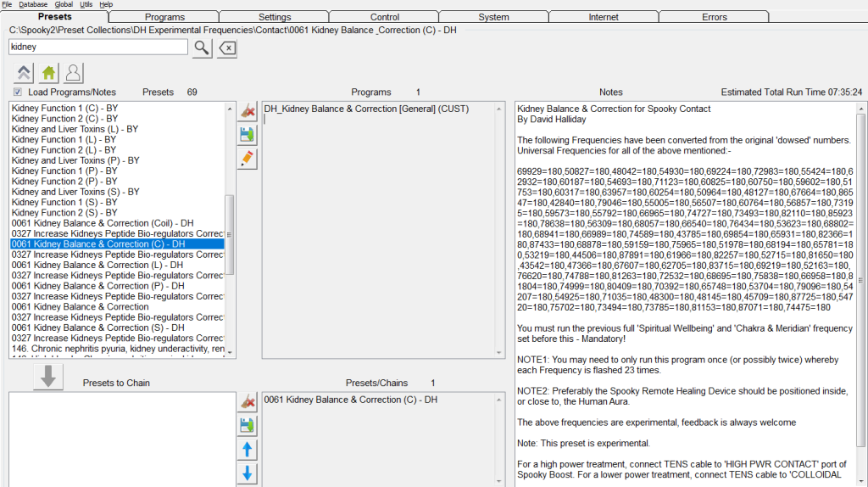
Task: Move chain preset down with blue arrow
Action: click(248, 473)
